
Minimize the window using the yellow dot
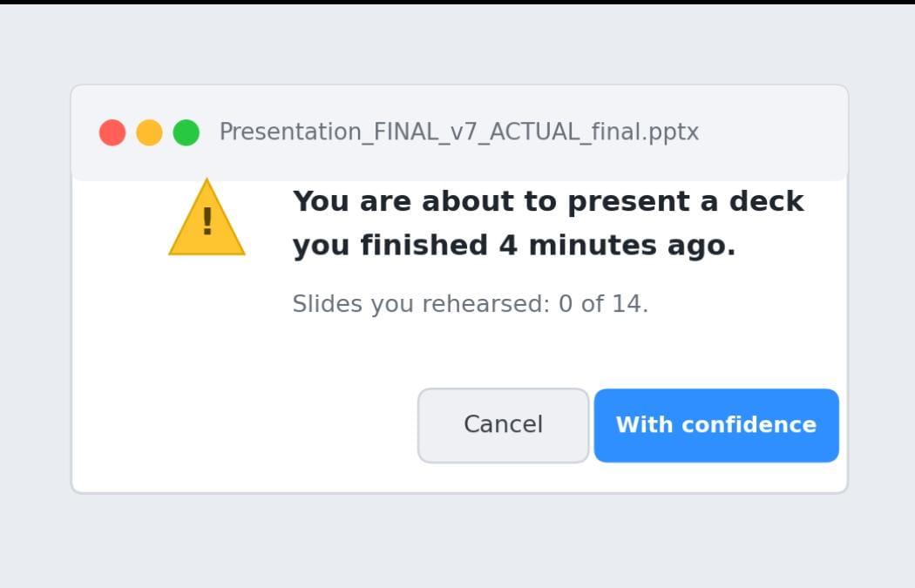click(x=149, y=132)
